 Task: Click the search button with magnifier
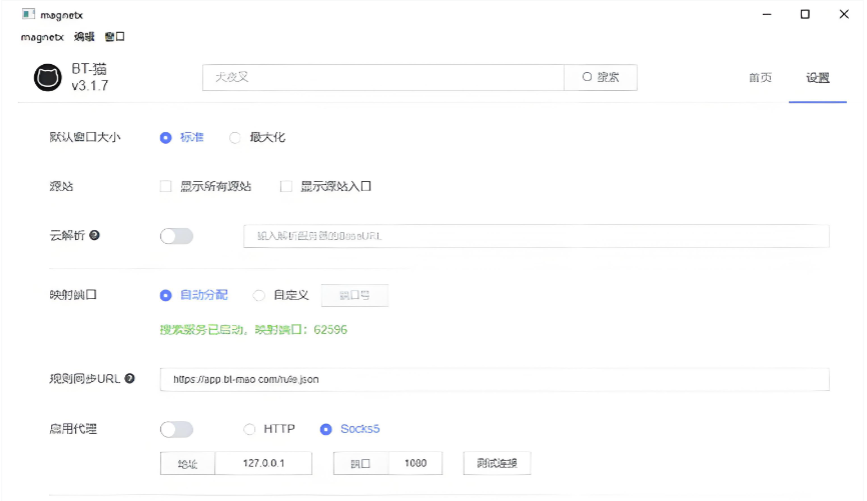coord(600,77)
